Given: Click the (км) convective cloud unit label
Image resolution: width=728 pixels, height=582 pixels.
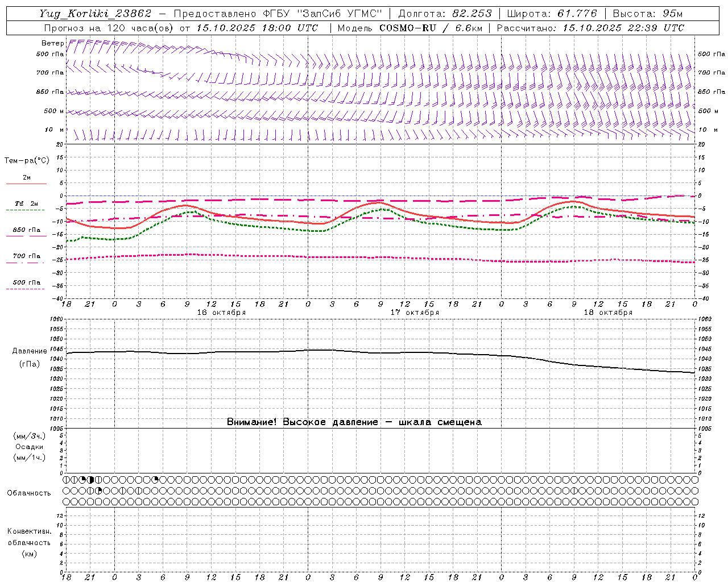Looking at the screenshot, I should (30, 554).
